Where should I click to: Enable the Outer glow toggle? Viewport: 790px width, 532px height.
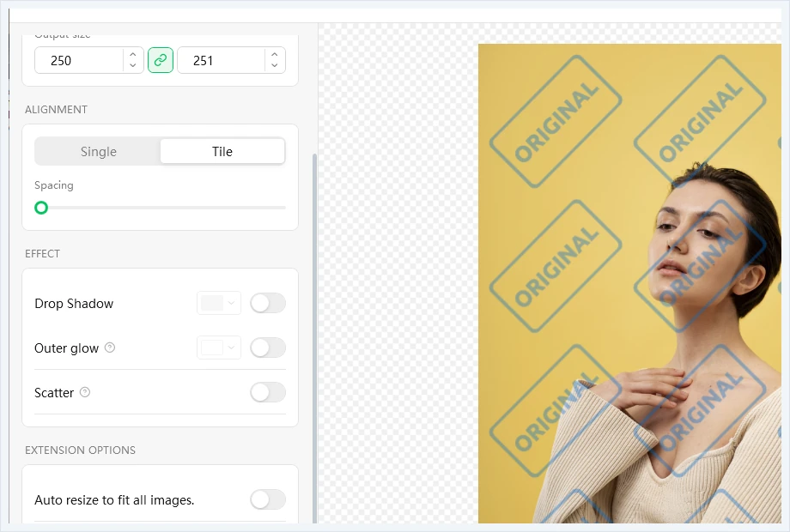click(268, 348)
